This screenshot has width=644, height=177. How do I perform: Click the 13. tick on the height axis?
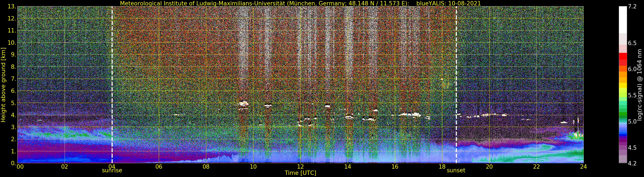(12, 7)
